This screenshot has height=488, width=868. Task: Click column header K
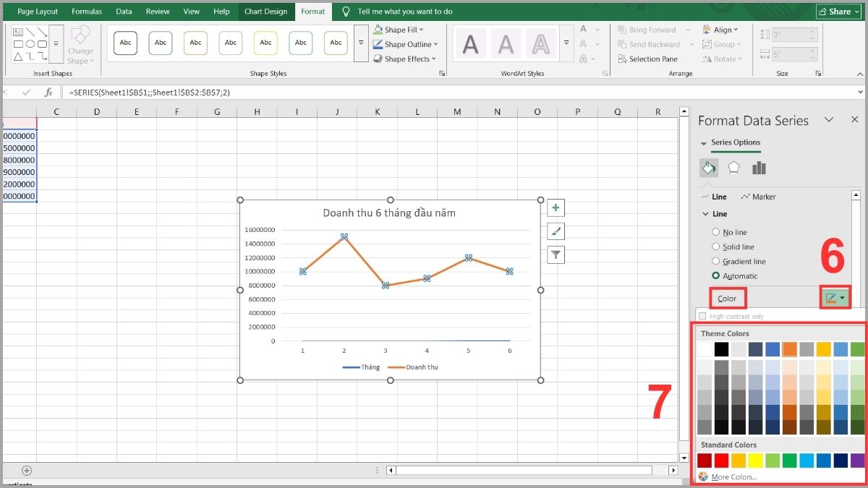378,111
